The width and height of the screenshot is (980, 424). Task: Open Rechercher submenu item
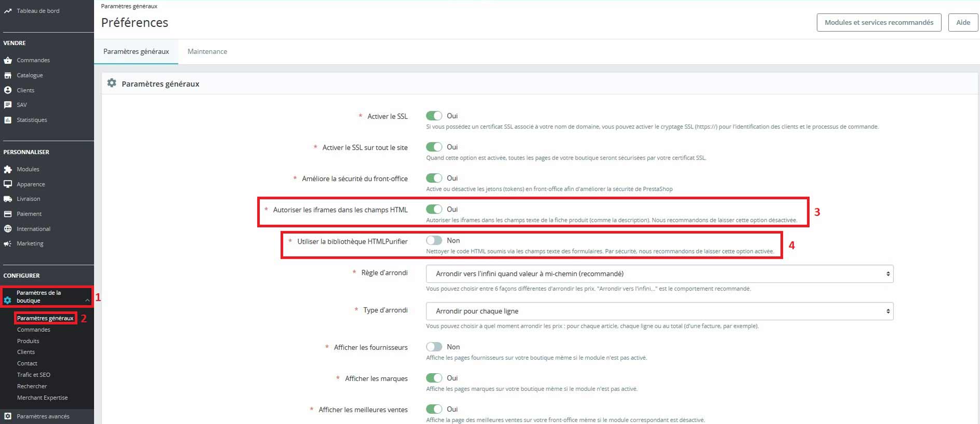32,386
